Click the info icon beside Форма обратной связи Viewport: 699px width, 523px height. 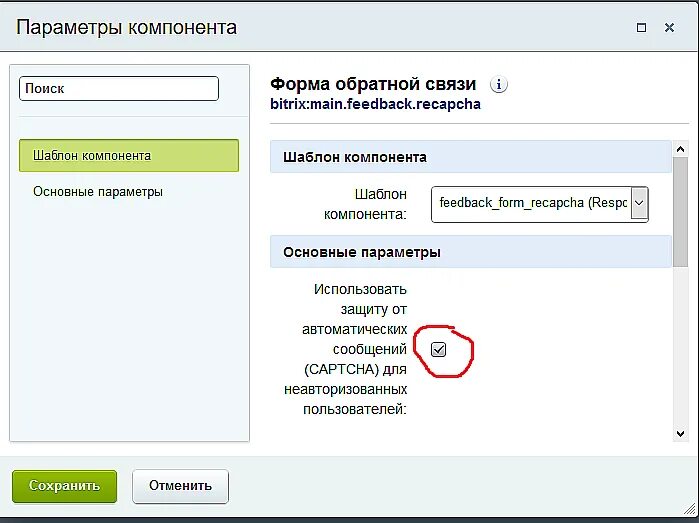coord(498,84)
